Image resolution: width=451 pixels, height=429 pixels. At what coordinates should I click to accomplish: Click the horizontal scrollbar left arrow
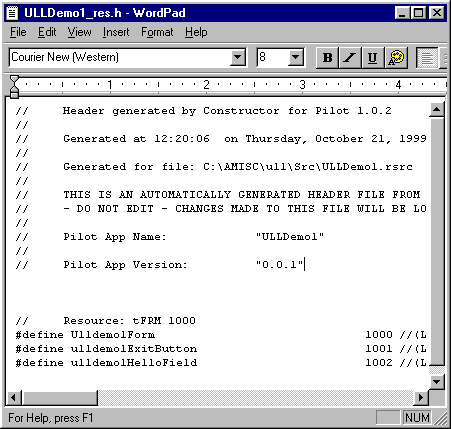14,397
